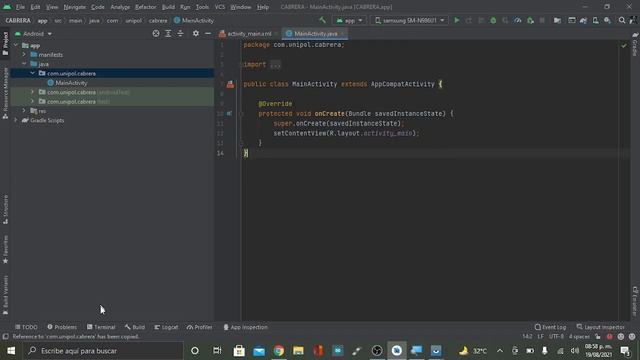Expand Gradle Scripts node
Viewport: 640px width, 360px height.
pyautogui.click(x=16, y=120)
